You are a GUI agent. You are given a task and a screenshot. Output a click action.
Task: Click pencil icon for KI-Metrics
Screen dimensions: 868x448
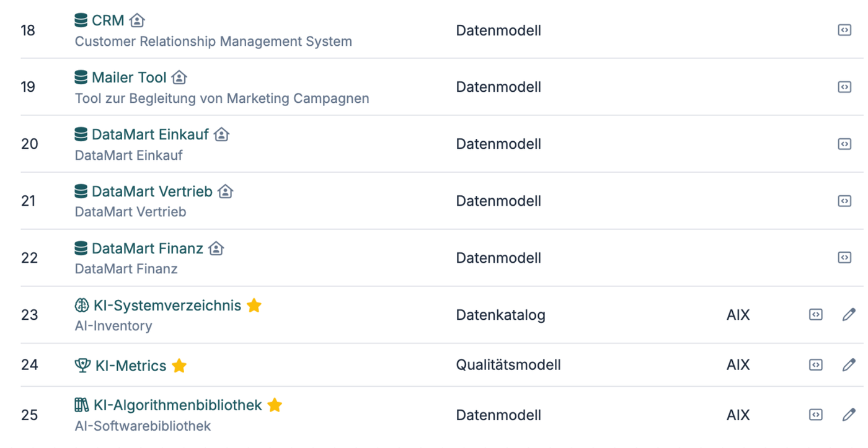click(849, 365)
